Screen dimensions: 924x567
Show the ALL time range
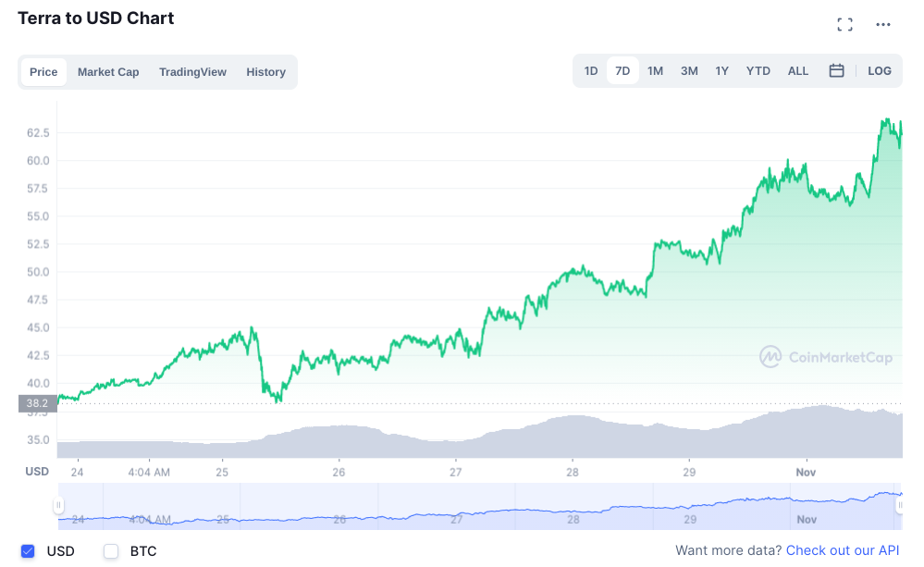(x=798, y=71)
